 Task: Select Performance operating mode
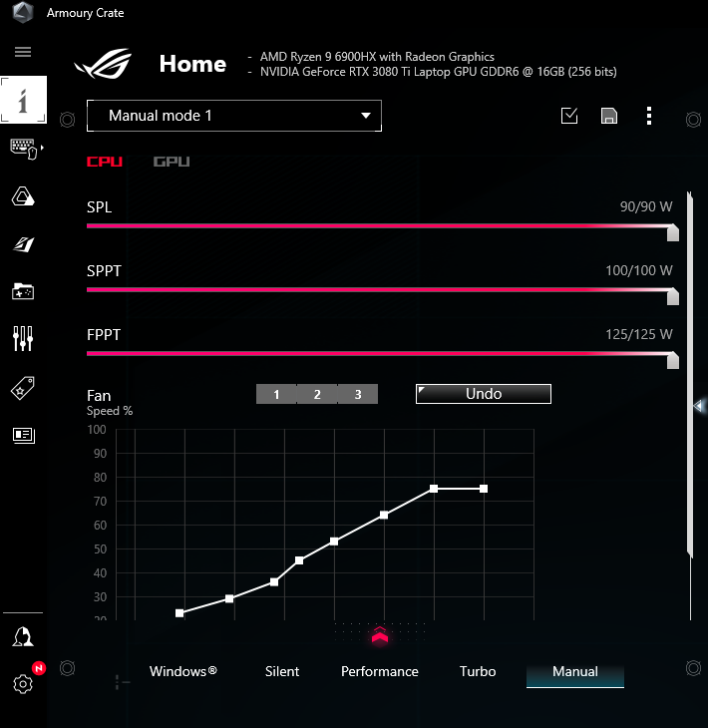(380, 671)
